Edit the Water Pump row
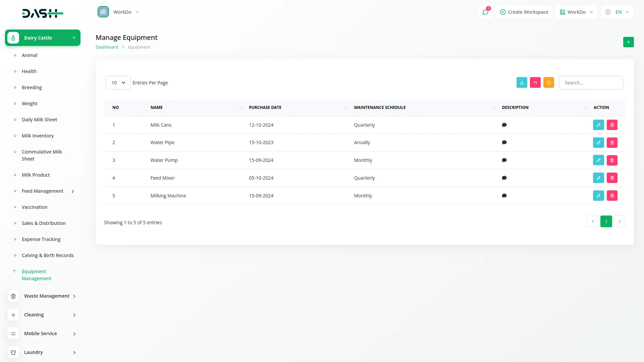This screenshot has height=362, width=644. coord(598,161)
